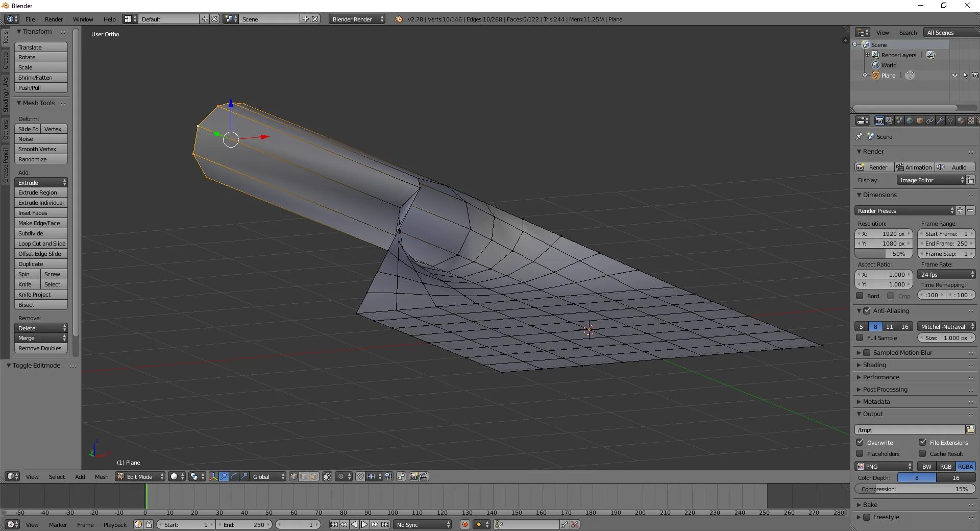
Task: Select the Material properties tab sphere icon
Action: [961, 120]
